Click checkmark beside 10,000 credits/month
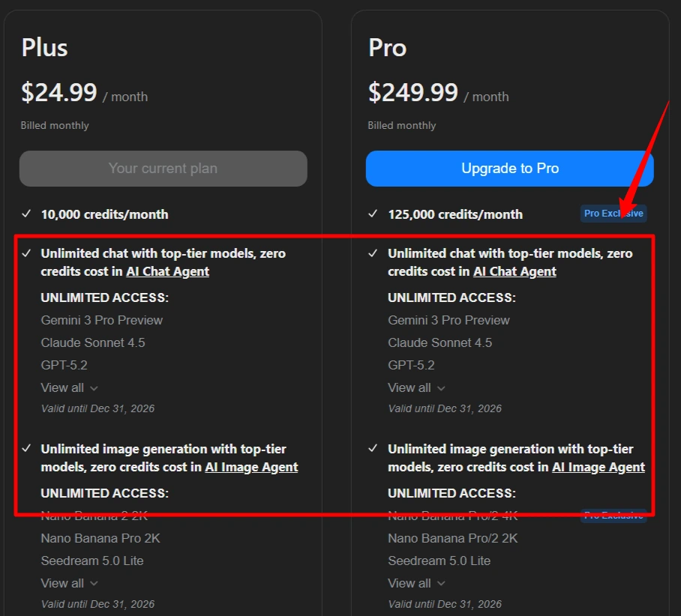This screenshot has width=681, height=616. coord(26,214)
